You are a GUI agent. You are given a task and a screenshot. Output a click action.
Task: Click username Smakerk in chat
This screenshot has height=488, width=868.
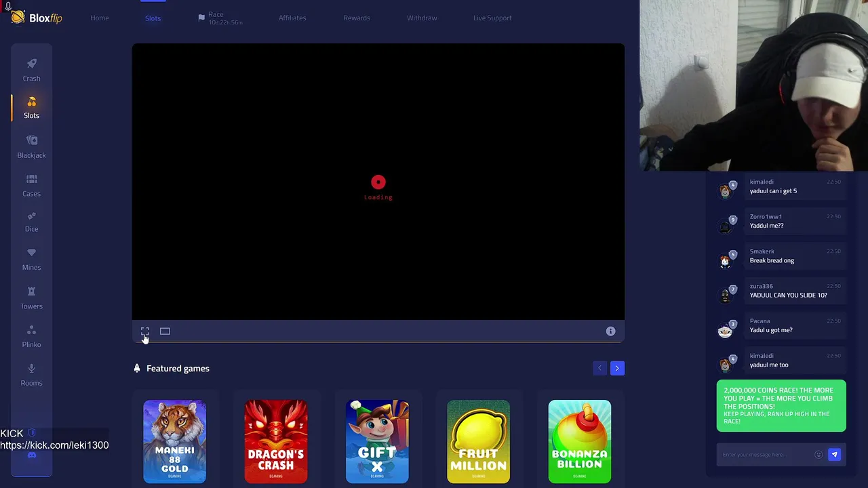pyautogui.click(x=762, y=251)
